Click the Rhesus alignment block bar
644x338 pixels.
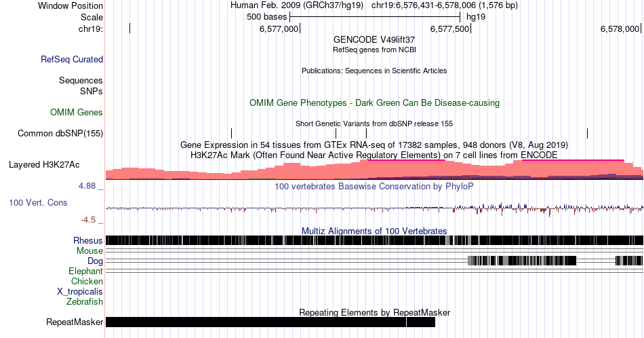(x=374, y=240)
